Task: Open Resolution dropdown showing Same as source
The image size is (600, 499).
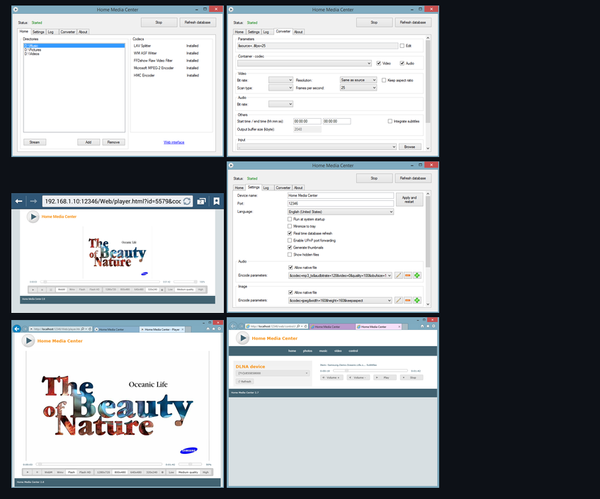Action: [359, 80]
